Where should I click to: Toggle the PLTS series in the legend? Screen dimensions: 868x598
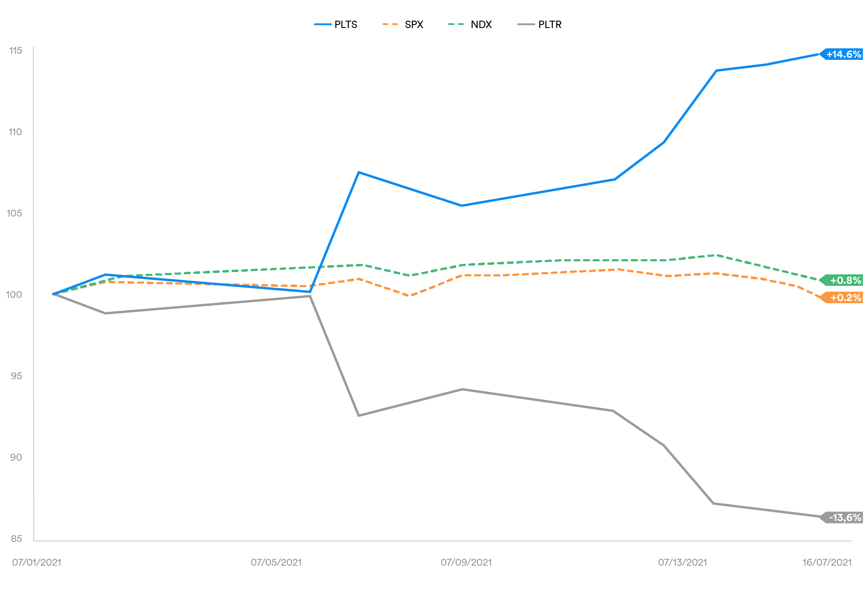(x=345, y=25)
